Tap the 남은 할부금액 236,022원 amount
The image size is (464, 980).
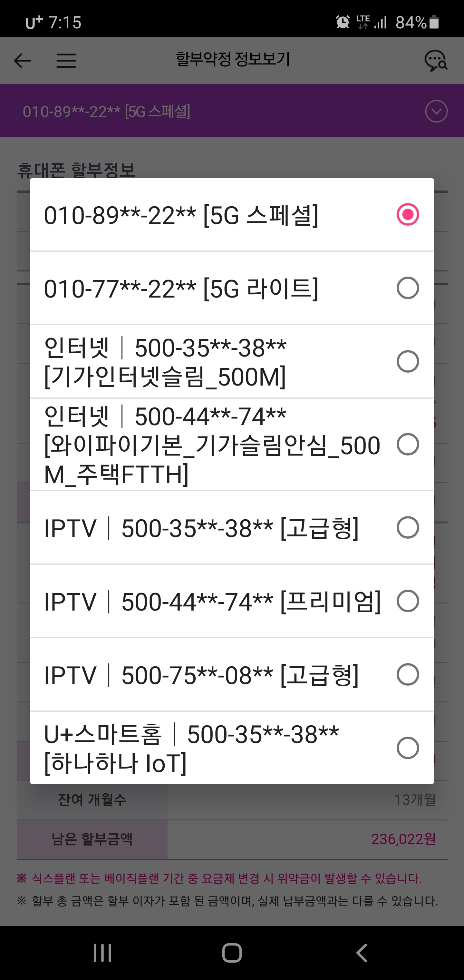tap(403, 839)
